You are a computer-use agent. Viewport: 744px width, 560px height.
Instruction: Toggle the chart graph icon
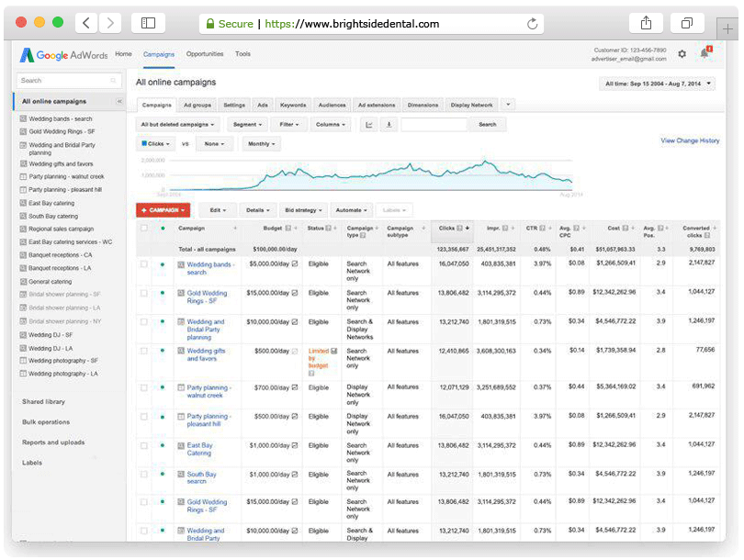[x=369, y=125]
